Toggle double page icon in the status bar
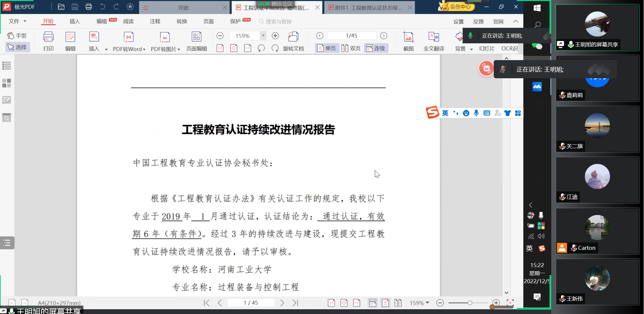The height and width of the screenshot is (314, 644). [398, 303]
